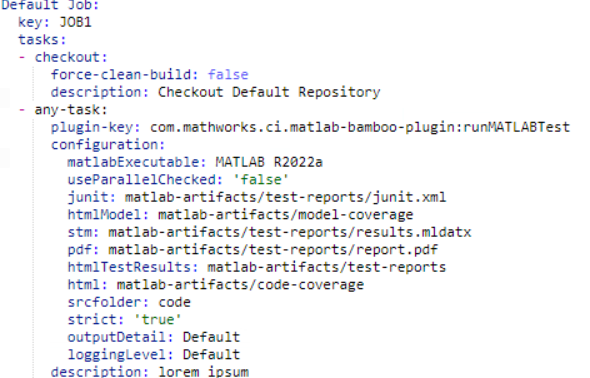Image resolution: width=590 pixels, height=378 pixels.
Task: Click the pdf report.pdf path
Action: (273, 250)
